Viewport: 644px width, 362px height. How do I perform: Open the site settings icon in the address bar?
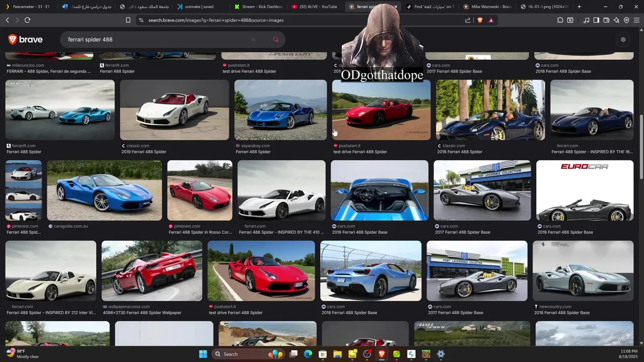pos(141,20)
